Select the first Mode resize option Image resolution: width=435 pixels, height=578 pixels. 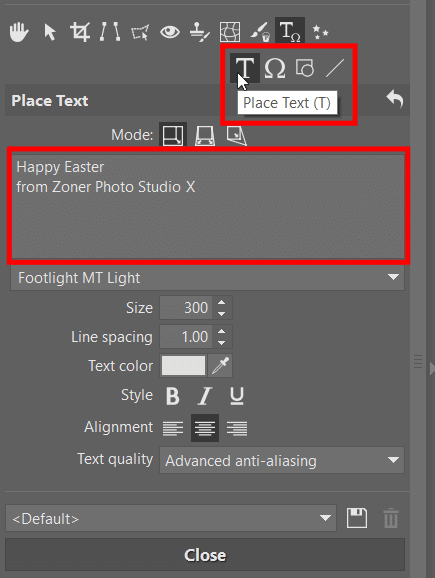173,135
